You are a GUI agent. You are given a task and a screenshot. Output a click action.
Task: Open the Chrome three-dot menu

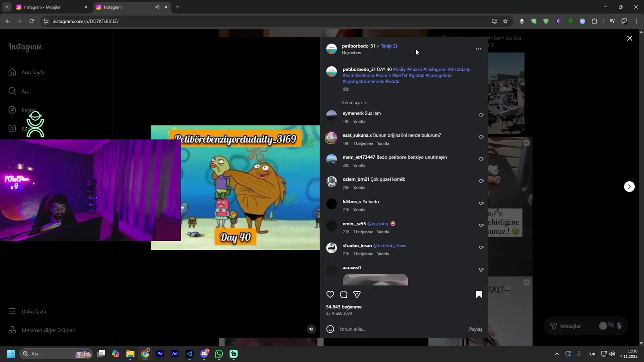[x=637, y=21]
